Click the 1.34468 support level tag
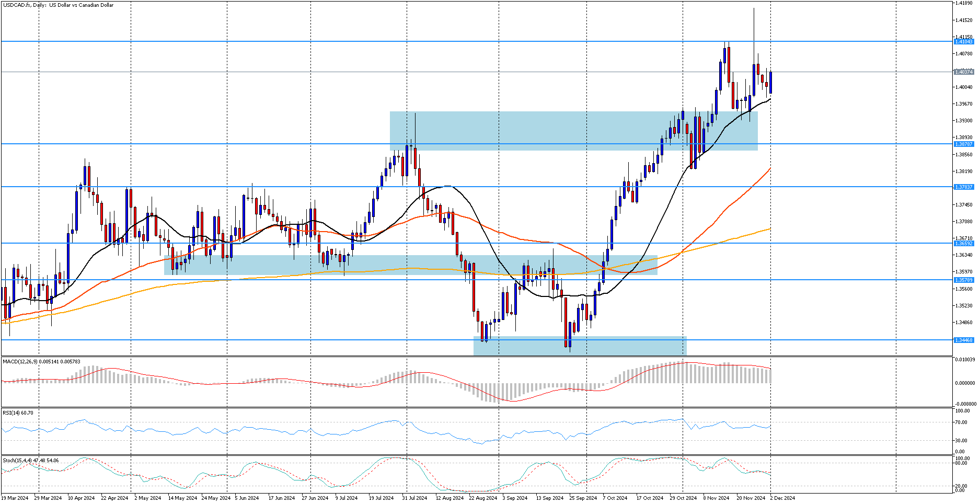This screenshot has height=504, width=980. coord(964,340)
